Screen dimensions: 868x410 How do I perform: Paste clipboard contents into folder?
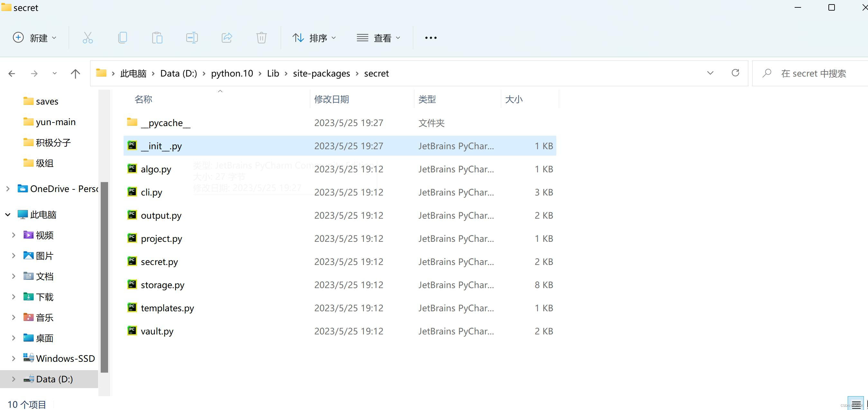point(157,37)
